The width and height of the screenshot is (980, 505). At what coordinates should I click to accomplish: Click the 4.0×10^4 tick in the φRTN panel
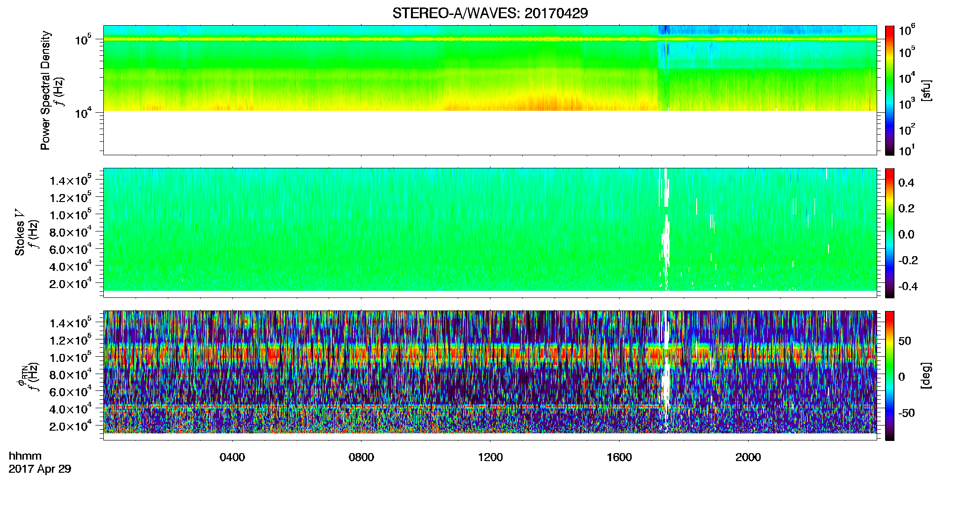[x=70, y=409]
